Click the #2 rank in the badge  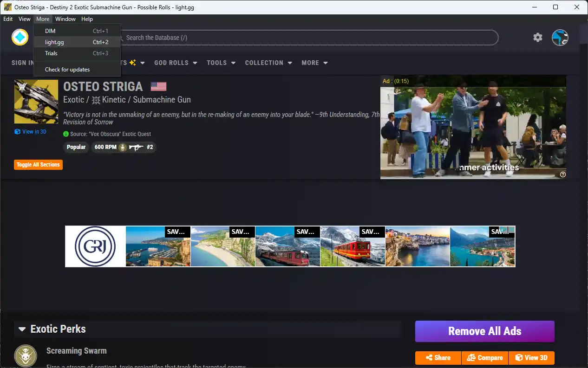(x=150, y=147)
